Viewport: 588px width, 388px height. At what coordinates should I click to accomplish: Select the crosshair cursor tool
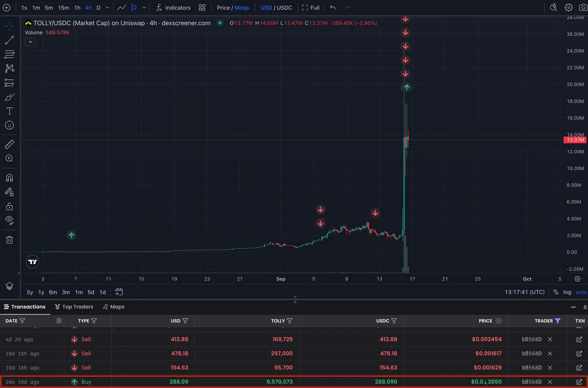click(x=9, y=26)
